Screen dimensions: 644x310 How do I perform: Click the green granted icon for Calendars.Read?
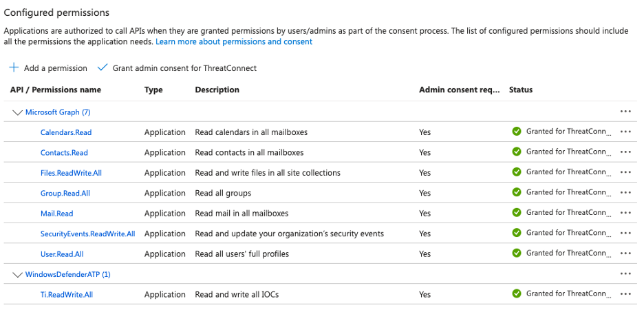click(517, 132)
